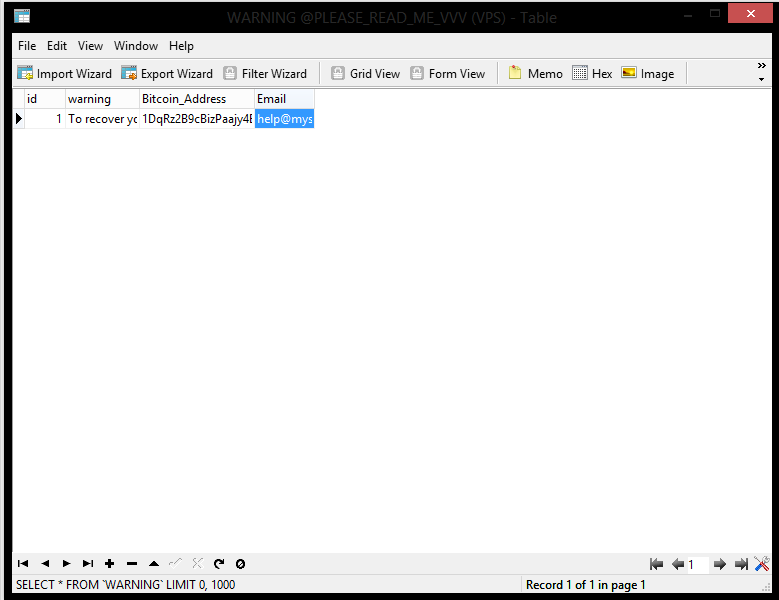Open the Import Wizard
Viewport: 779px width, 600px height.
[65, 74]
